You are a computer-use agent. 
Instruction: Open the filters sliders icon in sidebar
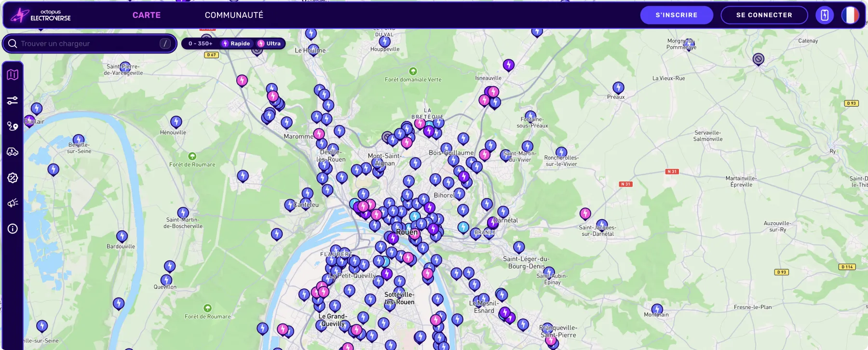point(13,100)
